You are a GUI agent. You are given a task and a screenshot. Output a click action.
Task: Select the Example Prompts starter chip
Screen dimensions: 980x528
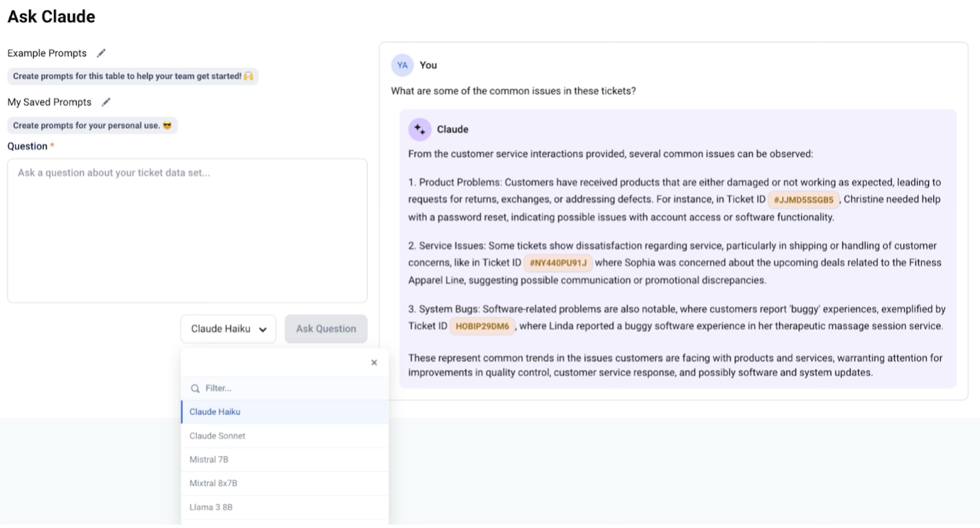point(132,76)
